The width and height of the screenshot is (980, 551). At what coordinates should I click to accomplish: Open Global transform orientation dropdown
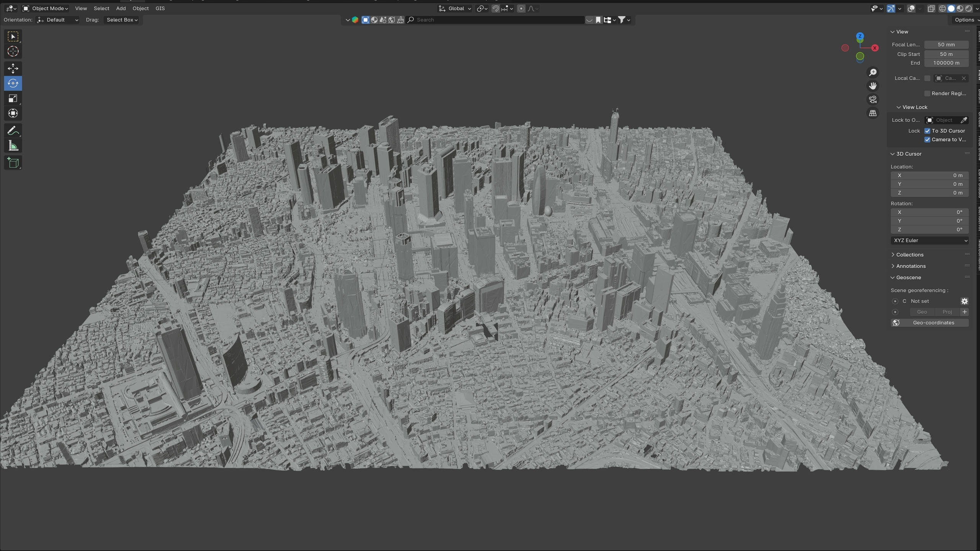click(x=455, y=8)
